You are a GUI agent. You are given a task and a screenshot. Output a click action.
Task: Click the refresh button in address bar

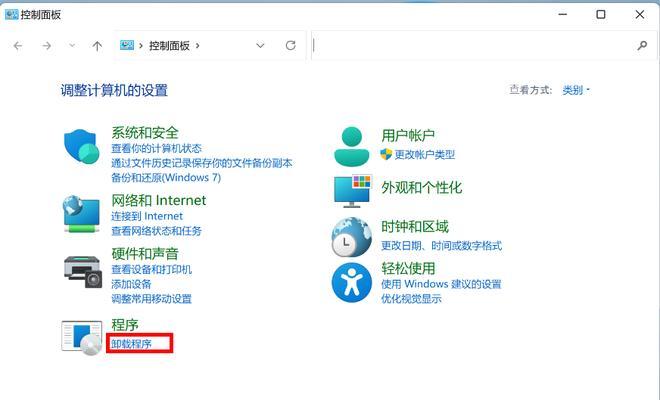[290, 45]
